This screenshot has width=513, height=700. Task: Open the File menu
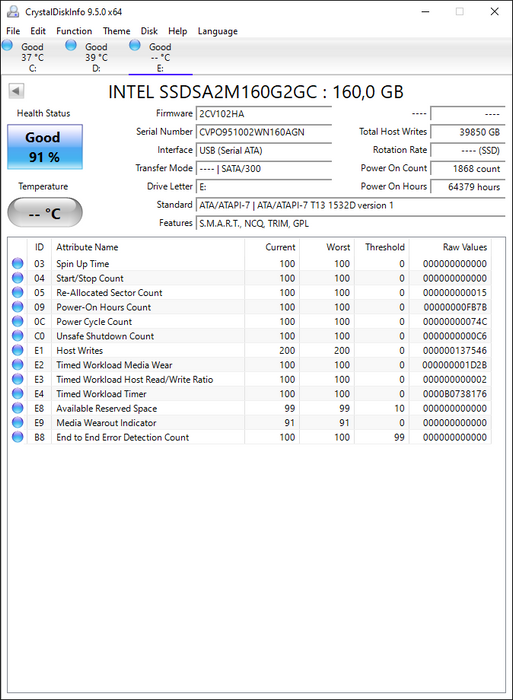click(x=13, y=31)
